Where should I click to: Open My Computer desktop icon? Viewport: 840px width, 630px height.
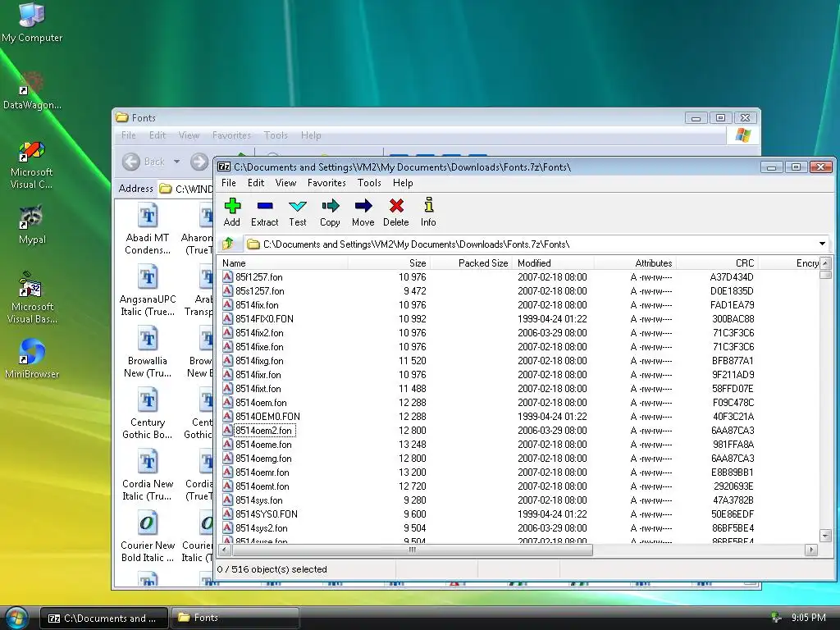click(x=32, y=22)
